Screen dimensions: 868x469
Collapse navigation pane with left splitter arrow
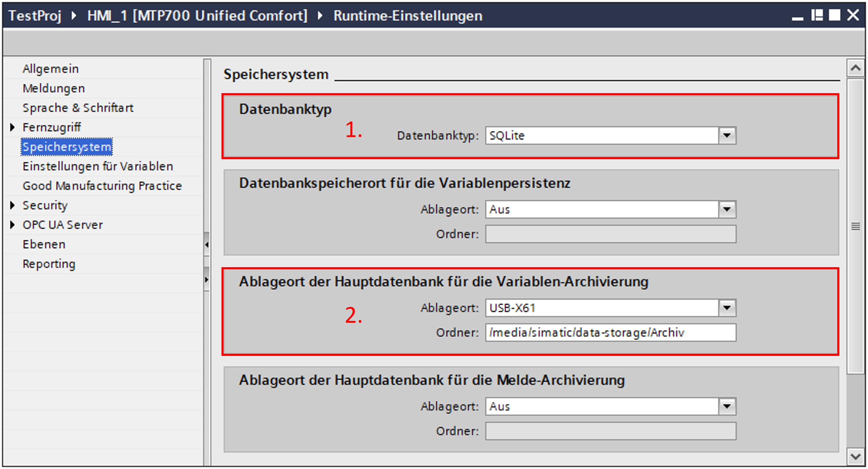pyautogui.click(x=207, y=245)
